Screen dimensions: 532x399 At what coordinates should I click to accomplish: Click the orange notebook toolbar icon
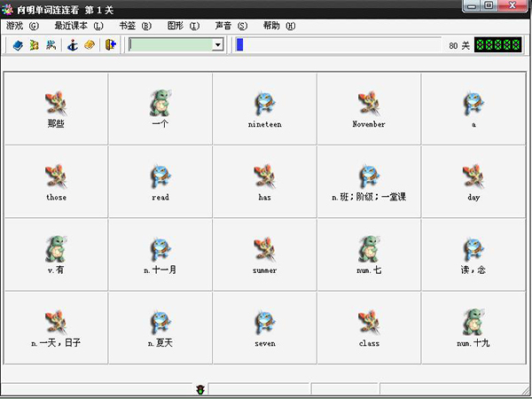click(90, 45)
